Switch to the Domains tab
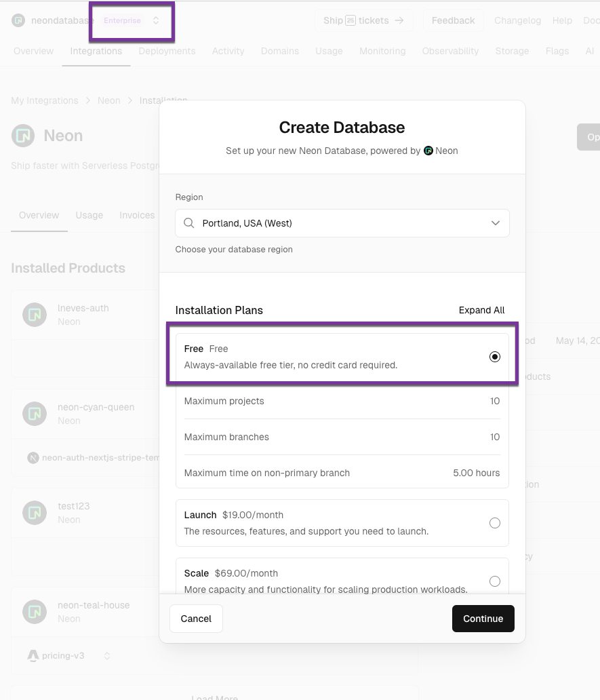Viewport: 600px width, 700px height. point(280,51)
